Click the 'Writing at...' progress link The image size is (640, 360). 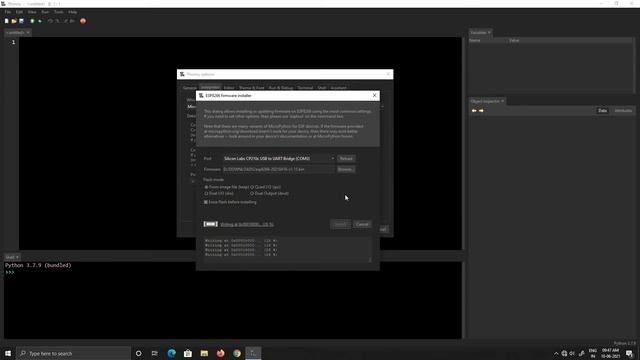(x=247, y=224)
